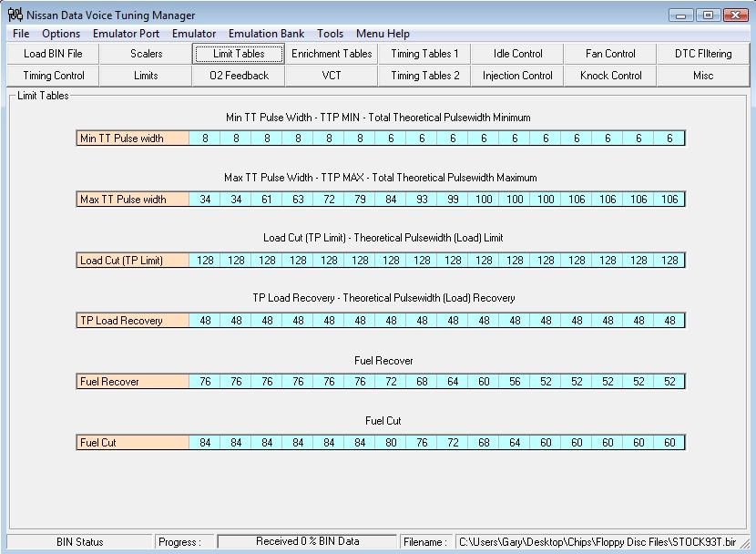
Task: Switch to the VCT tab
Action: pyautogui.click(x=332, y=76)
